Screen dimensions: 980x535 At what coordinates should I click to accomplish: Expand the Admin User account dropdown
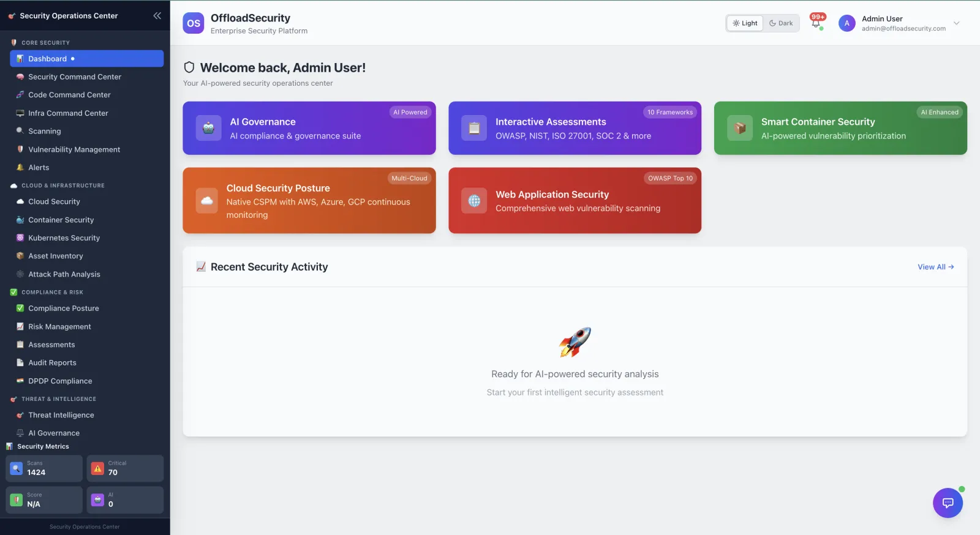[956, 23]
